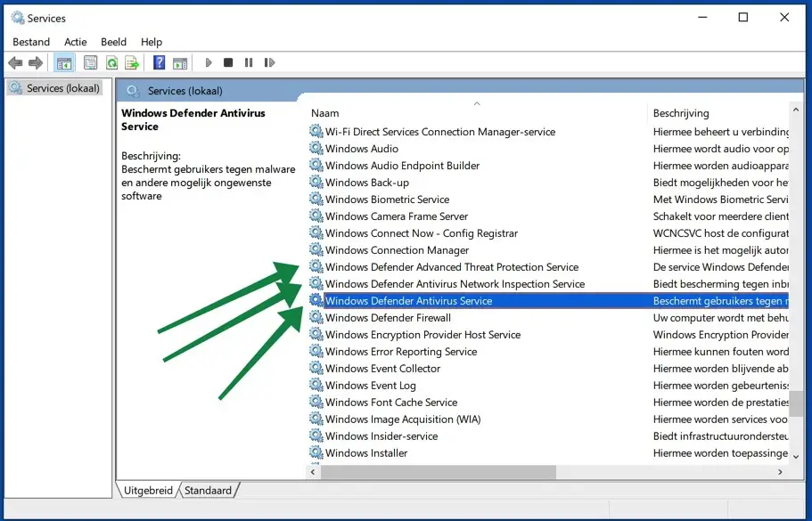Switch to the Uitgebreid tab
The height and width of the screenshot is (521, 812).
[x=148, y=491]
